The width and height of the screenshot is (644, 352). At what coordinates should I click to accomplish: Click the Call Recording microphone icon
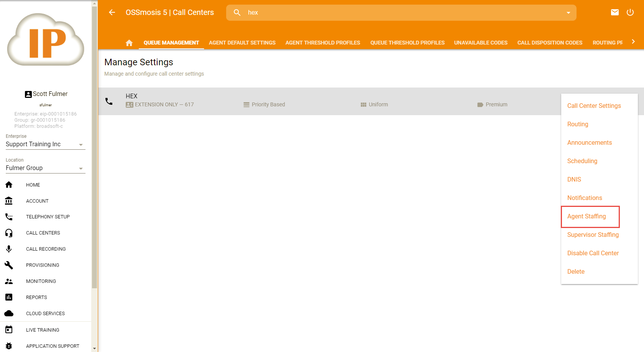9,249
